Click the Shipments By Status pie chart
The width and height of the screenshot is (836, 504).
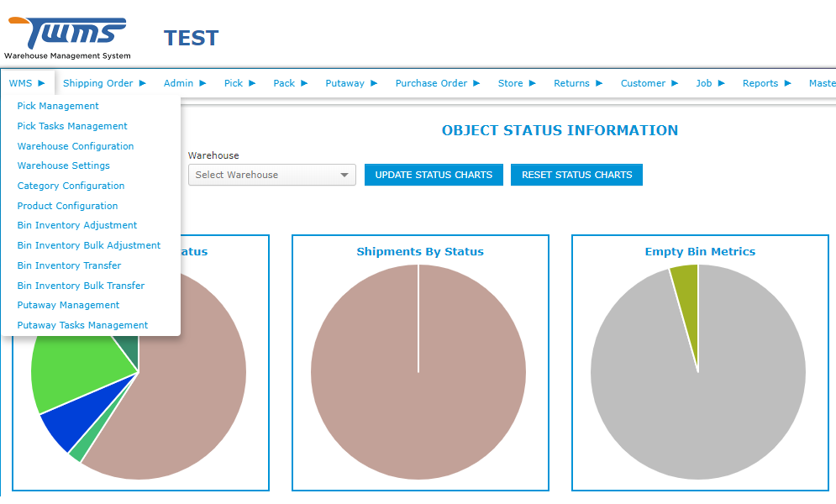[419, 372]
